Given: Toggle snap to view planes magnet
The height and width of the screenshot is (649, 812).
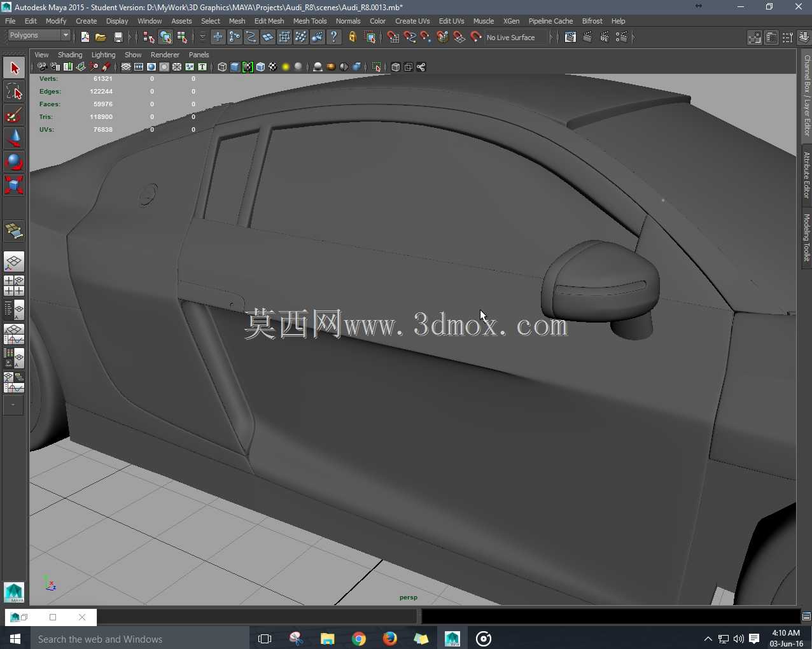Looking at the screenshot, I should coord(459,38).
